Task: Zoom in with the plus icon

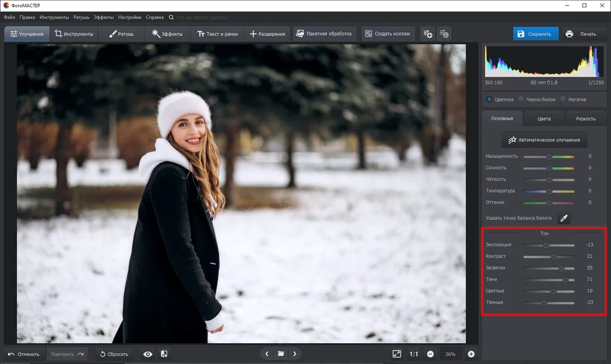Action: click(x=471, y=354)
